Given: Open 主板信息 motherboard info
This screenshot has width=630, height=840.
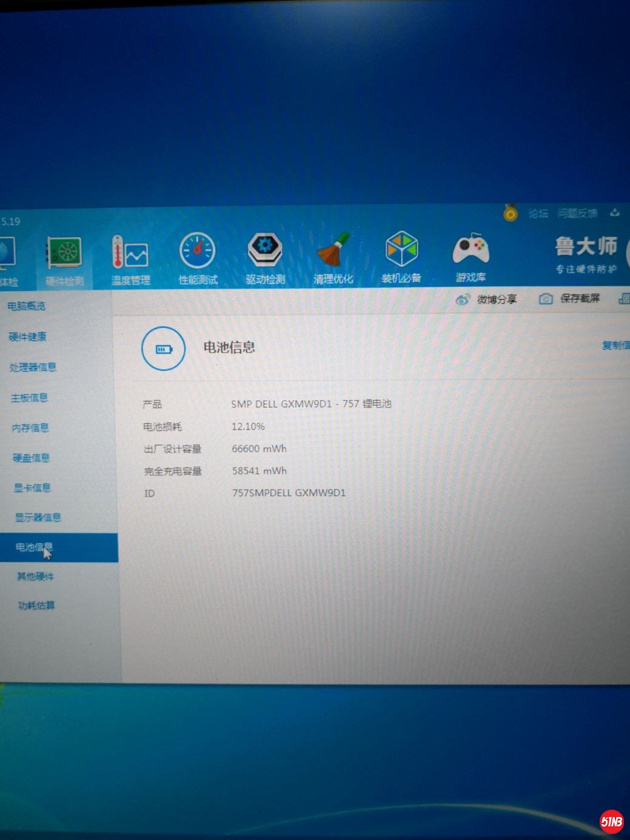Looking at the screenshot, I should [x=30, y=398].
